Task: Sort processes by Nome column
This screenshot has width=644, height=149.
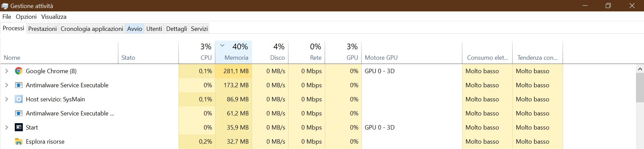Action: coord(59,52)
